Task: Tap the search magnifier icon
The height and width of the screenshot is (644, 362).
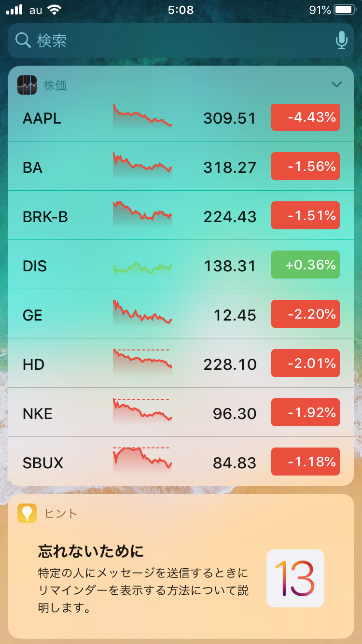Action: pos(23,41)
